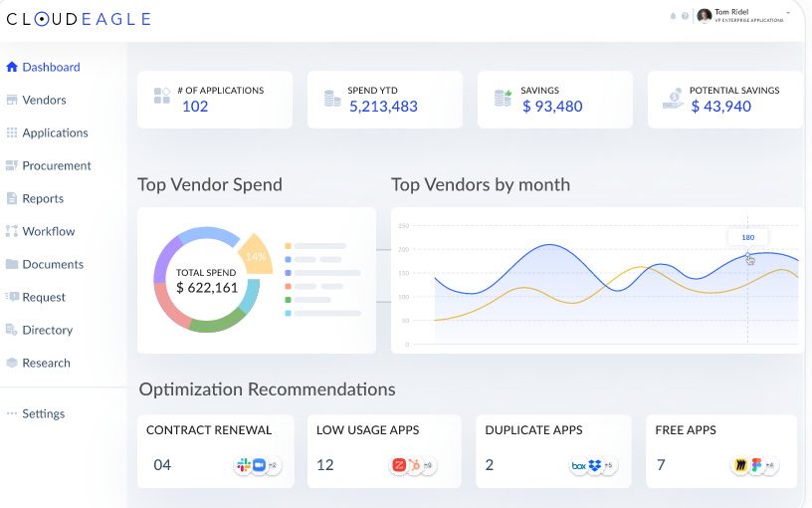Viewport: 812px width, 508px height.
Task: Select the Figma icon under Free Apps
Action: pyautogui.click(x=756, y=465)
